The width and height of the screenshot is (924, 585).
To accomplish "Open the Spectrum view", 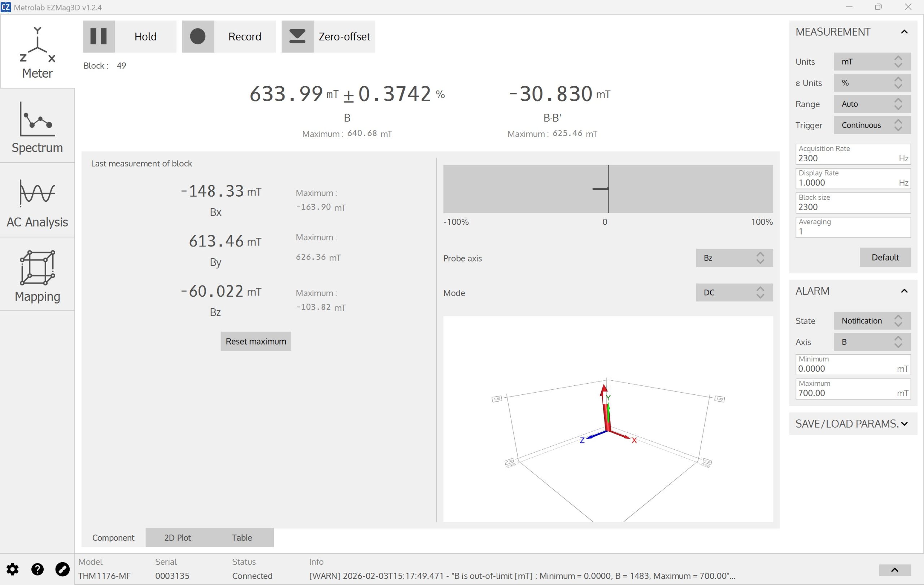I will pos(37,126).
